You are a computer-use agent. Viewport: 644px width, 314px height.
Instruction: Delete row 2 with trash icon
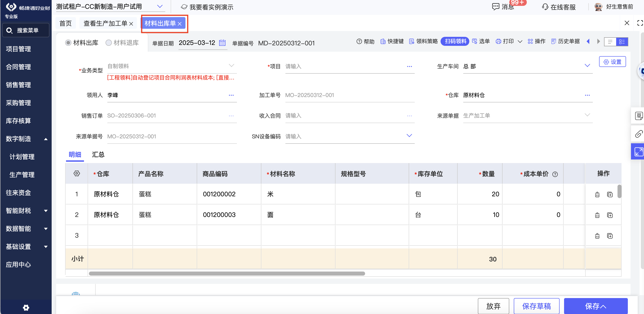click(x=597, y=215)
